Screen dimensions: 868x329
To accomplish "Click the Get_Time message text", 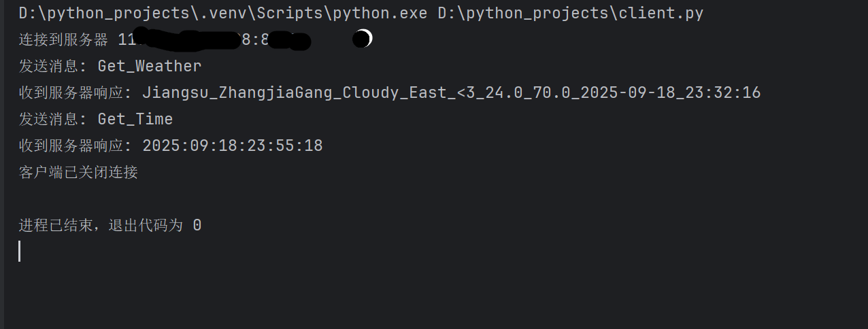I will pos(135,119).
